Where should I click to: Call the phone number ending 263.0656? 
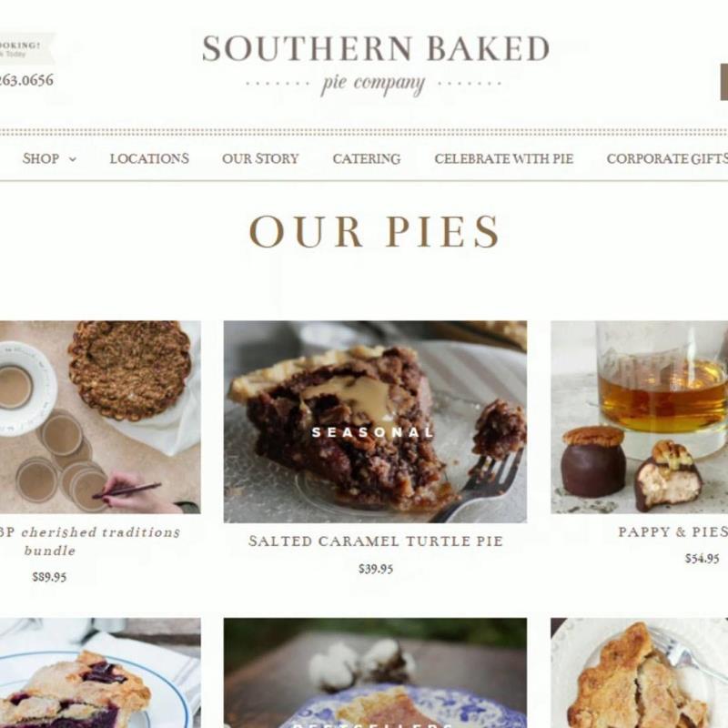pyautogui.click(x=26, y=80)
